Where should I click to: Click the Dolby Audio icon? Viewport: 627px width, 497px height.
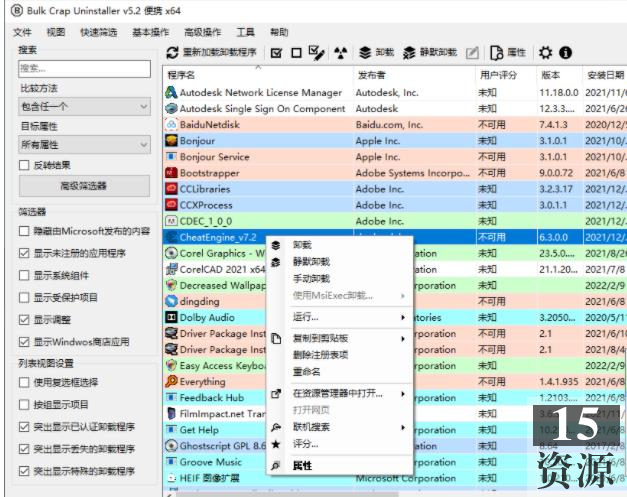click(171, 317)
